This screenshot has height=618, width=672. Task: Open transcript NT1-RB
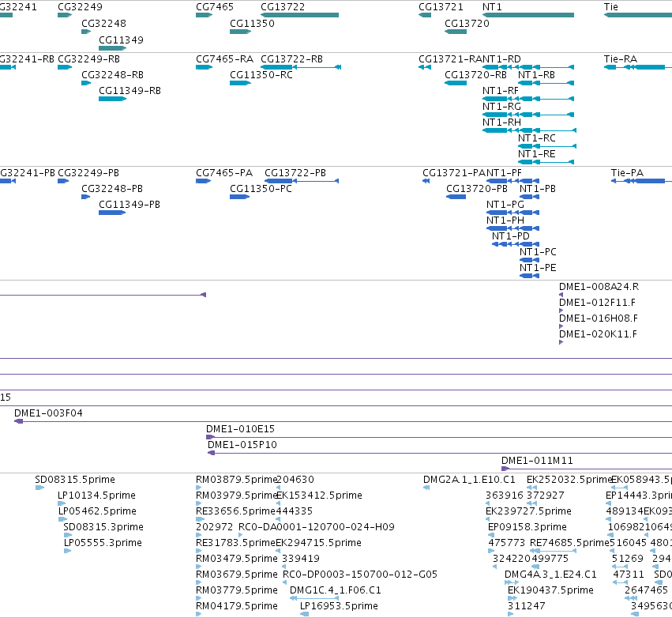536,75
